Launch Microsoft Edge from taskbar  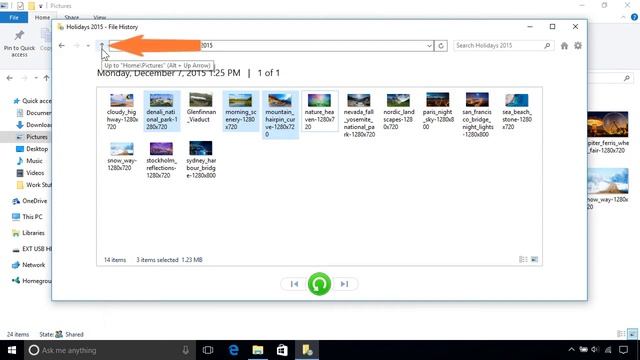233,350
